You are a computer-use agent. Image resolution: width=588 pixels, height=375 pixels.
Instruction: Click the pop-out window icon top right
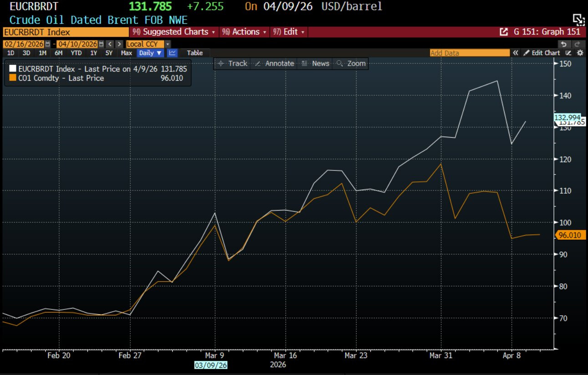tap(578, 19)
